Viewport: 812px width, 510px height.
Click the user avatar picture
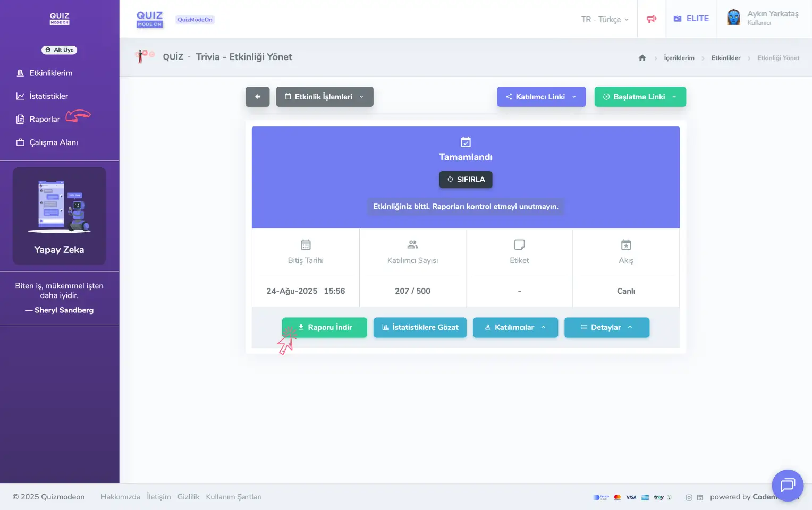click(x=733, y=18)
